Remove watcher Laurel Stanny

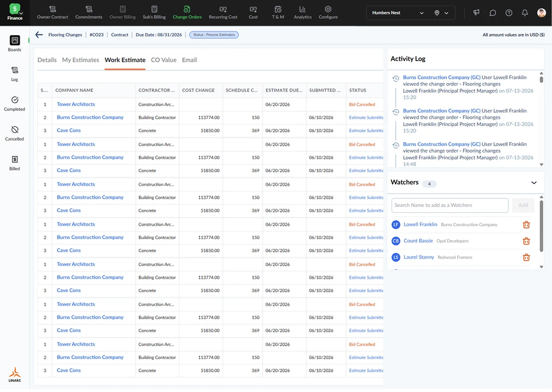[x=526, y=257]
